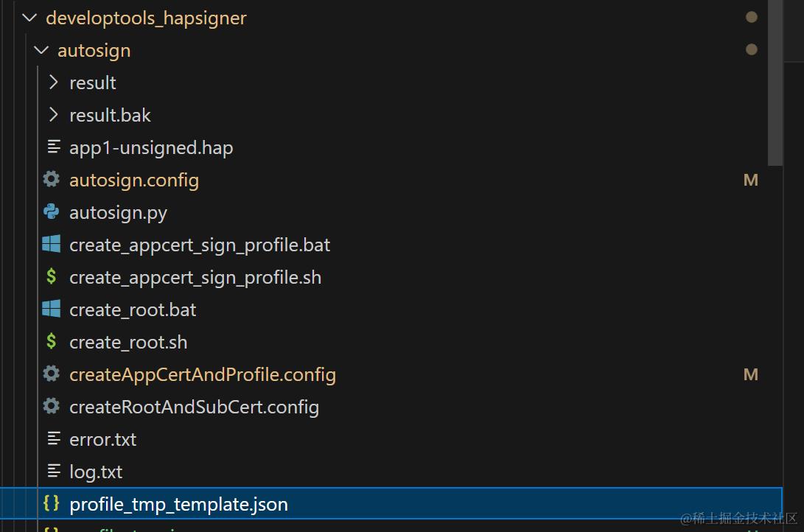Click shell icon of create_appcert_sign_profile.sh
Image resolution: width=804 pixels, height=532 pixels.
coord(52,276)
